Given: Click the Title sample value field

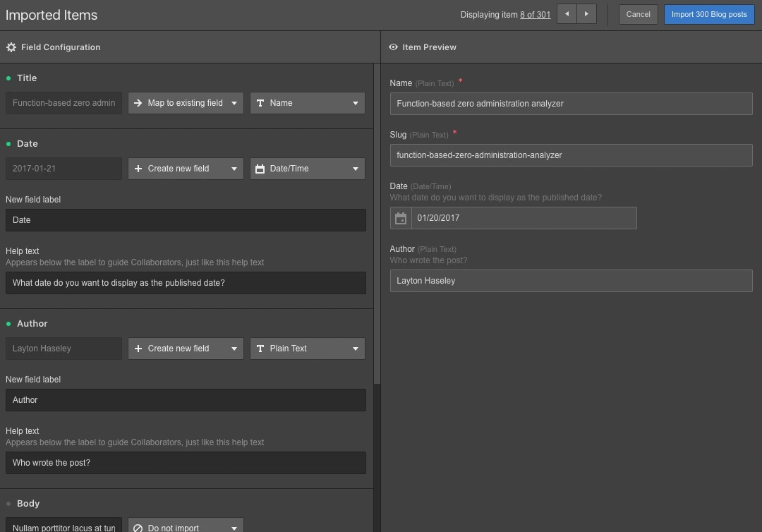Looking at the screenshot, I should pyautogui.click(x=64, y=103).
